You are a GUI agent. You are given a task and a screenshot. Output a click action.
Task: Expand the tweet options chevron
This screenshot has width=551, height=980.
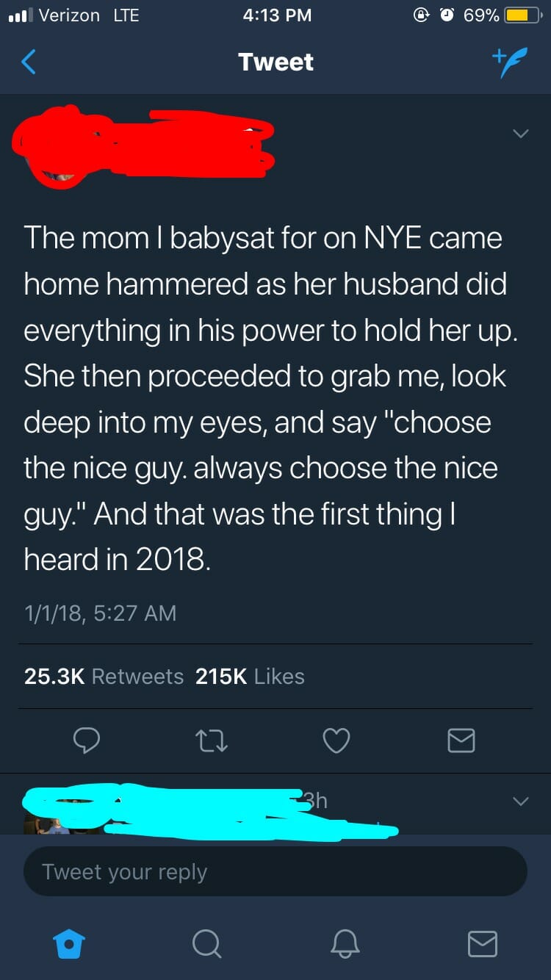pyautogui.click(x=520, y=134)
